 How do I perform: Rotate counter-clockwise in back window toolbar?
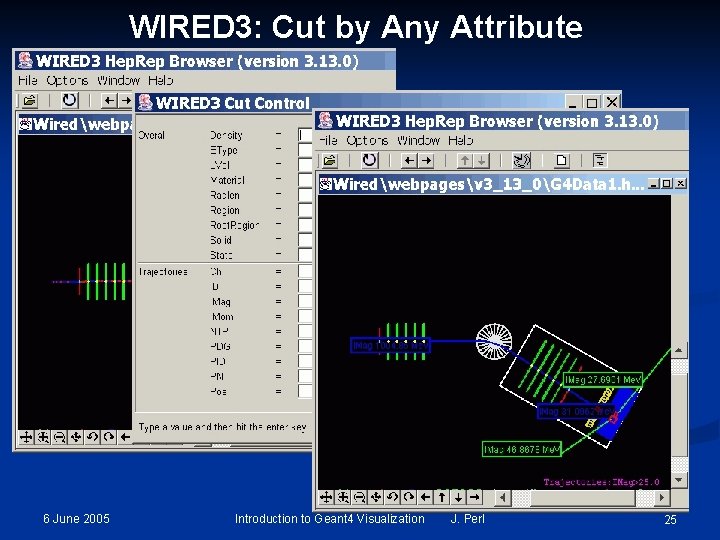(92, 437)
